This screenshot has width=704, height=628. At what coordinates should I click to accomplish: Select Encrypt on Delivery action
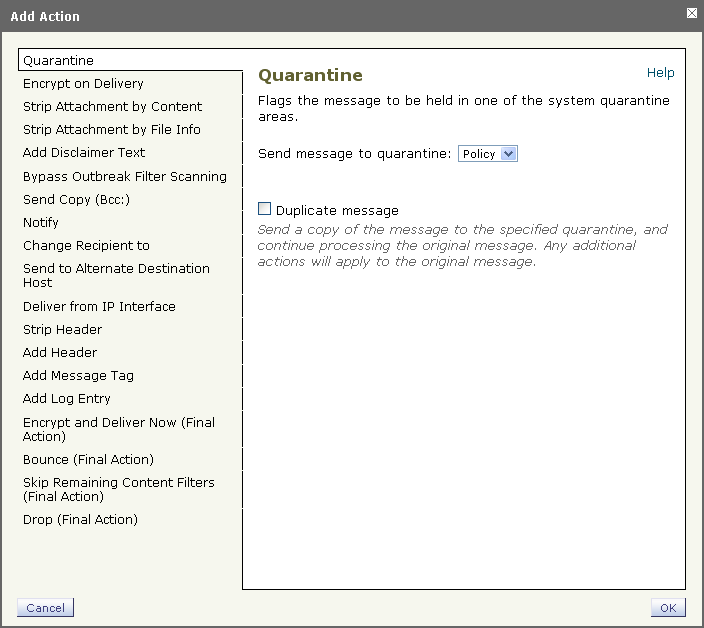[83, 83]
